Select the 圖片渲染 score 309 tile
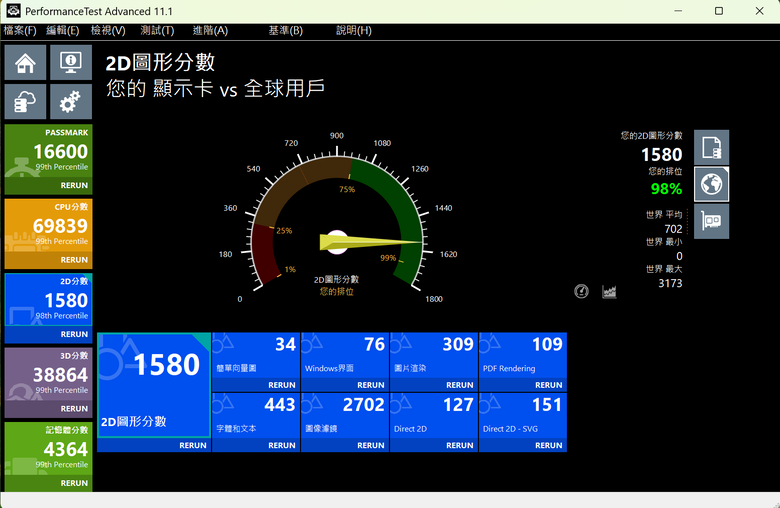This screenshot has width=780, height=508. pyautogui.click(x=434, y=356)
